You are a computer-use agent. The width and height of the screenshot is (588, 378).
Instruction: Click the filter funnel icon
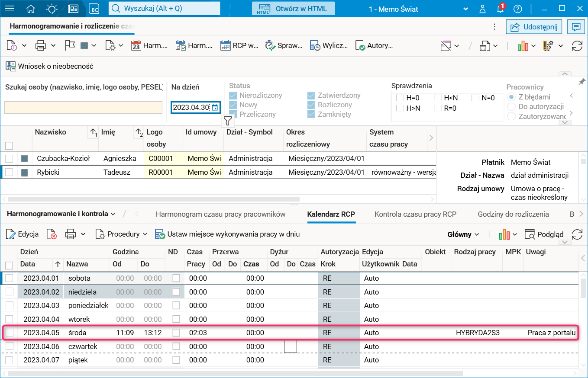[x=228, y=121]
